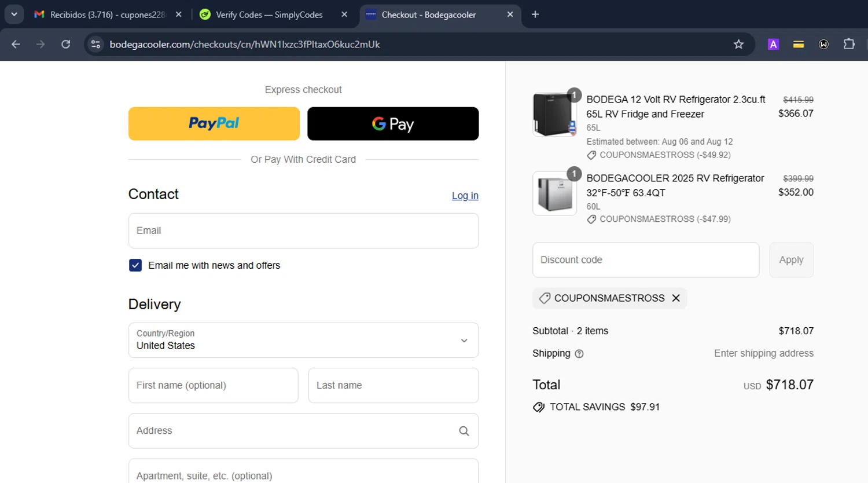Click the Address field
Image resolution: width=868 pixels, height=483 pixels.
(x=303, y=431)
